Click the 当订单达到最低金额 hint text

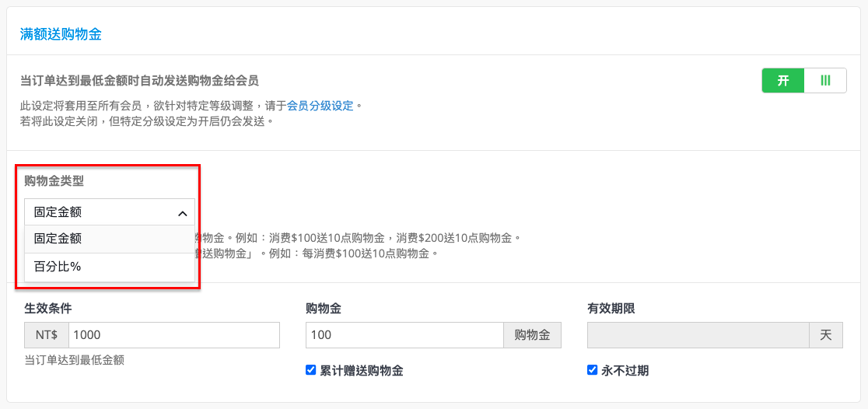point(74,360)
